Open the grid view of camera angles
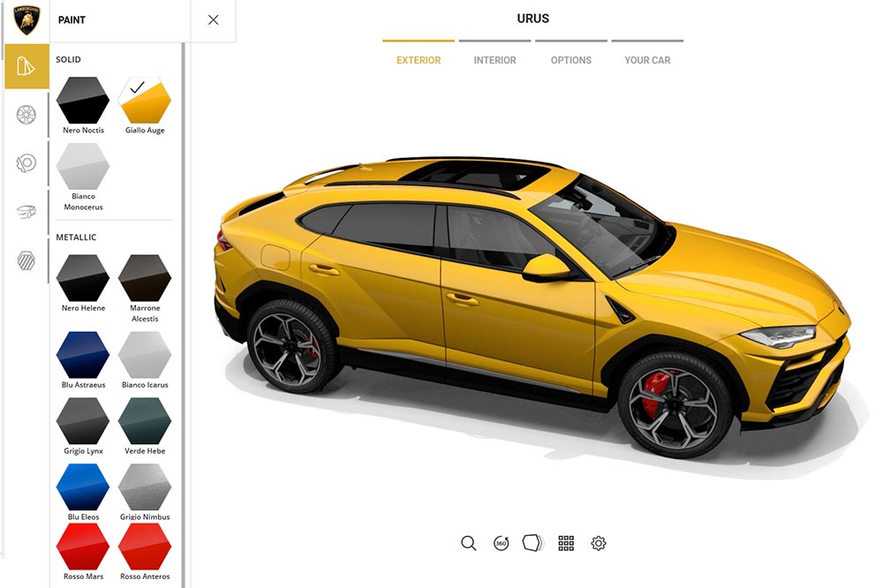The height and width of the screenshot is (588, 883). pos(566,543)
